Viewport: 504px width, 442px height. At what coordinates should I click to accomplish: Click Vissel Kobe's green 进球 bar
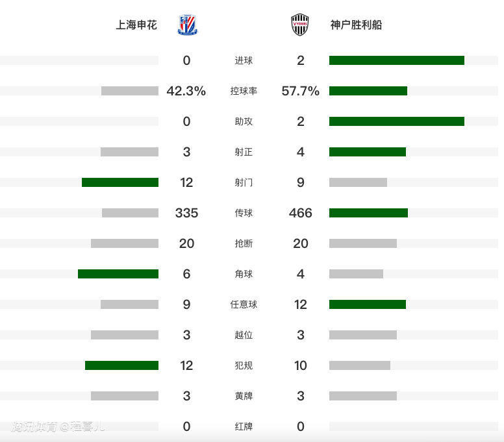coord(396,60)
